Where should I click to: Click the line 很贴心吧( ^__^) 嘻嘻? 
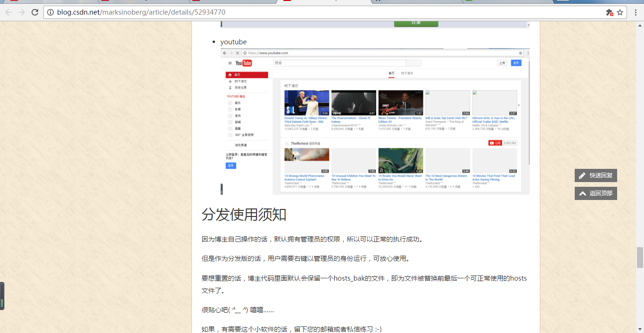[x=238, y=310]
